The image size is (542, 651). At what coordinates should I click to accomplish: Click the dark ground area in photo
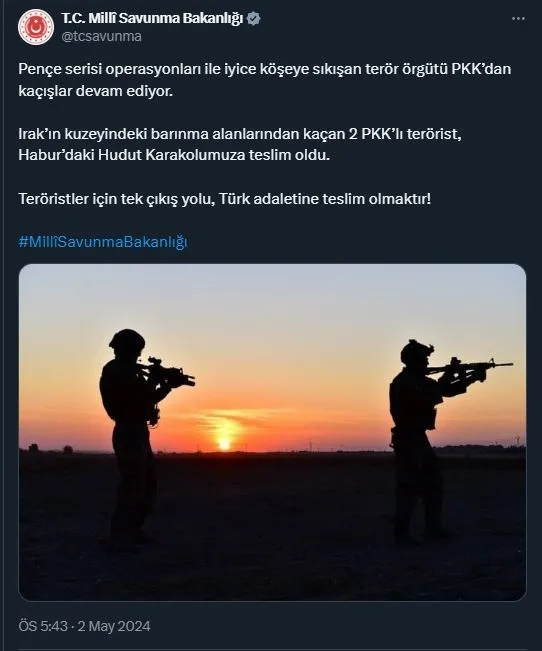272,527
